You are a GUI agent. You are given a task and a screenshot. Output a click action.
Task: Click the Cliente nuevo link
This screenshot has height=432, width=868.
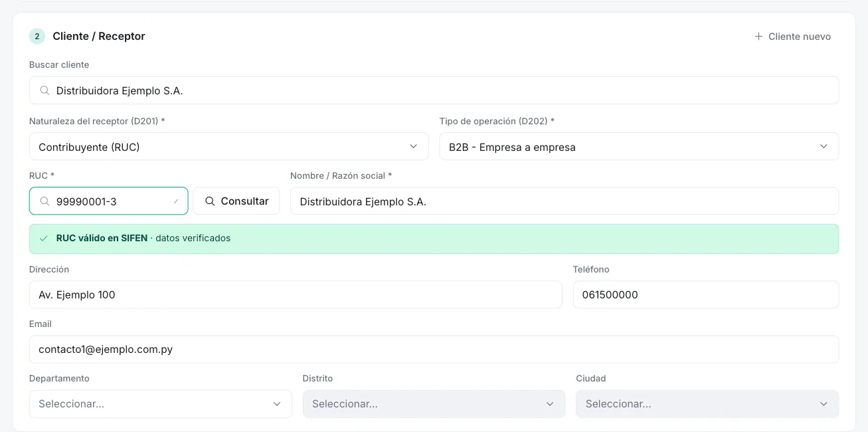(x=792, y=37)
